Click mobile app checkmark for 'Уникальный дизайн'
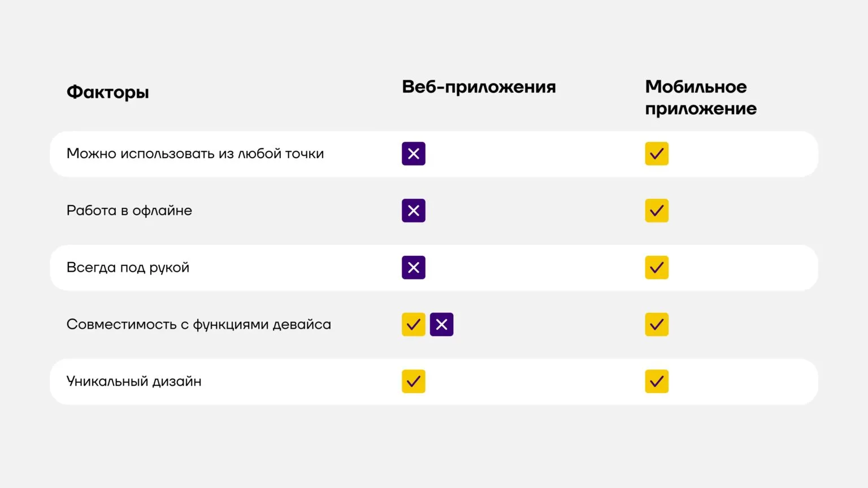868x488 pixels. pyautogui.click(x=657, y=382)
